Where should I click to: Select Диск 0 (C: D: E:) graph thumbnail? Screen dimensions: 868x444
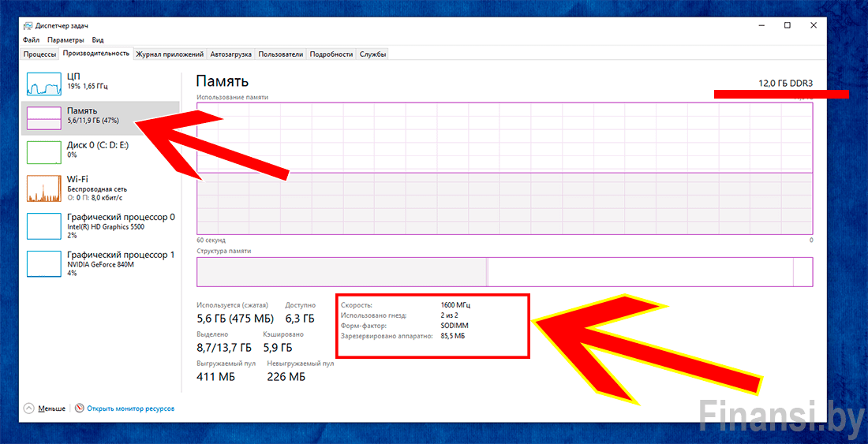43,152
